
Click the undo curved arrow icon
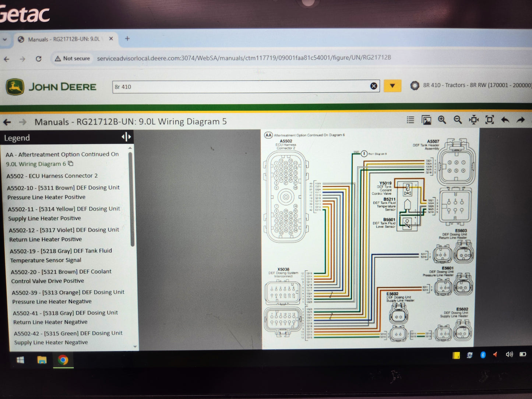[x=505, y=120]
